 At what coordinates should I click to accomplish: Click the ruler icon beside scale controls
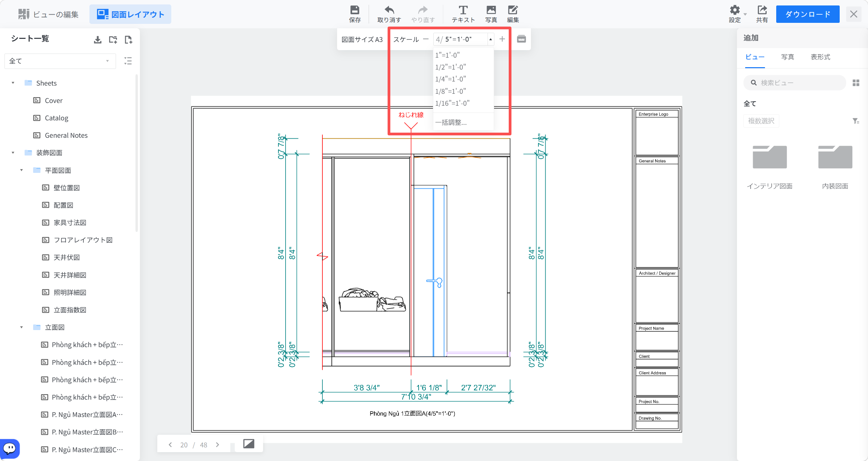521,39
